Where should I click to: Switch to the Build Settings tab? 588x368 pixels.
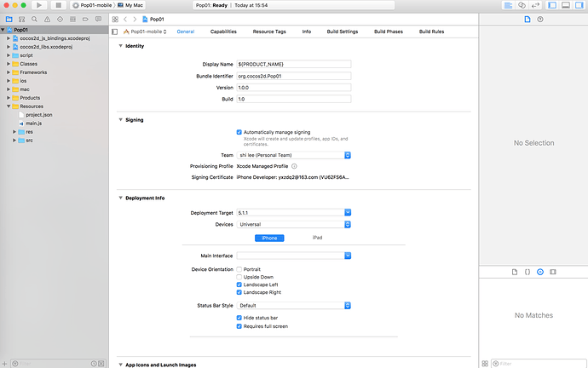(343, 32)
